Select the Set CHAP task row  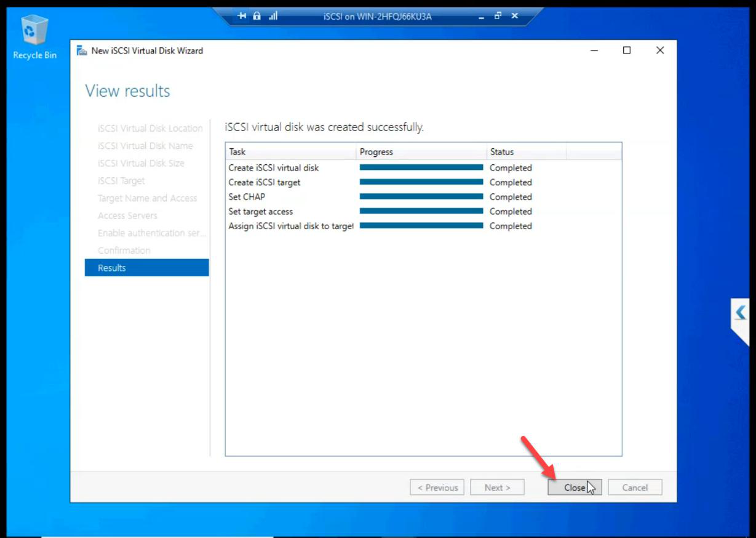pyautogui.click(x=423, y=197)
